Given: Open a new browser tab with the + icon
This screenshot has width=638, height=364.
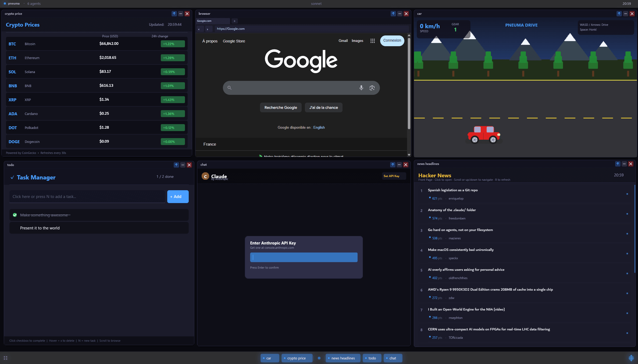Looking at the screenshot, I should [234, 21].
